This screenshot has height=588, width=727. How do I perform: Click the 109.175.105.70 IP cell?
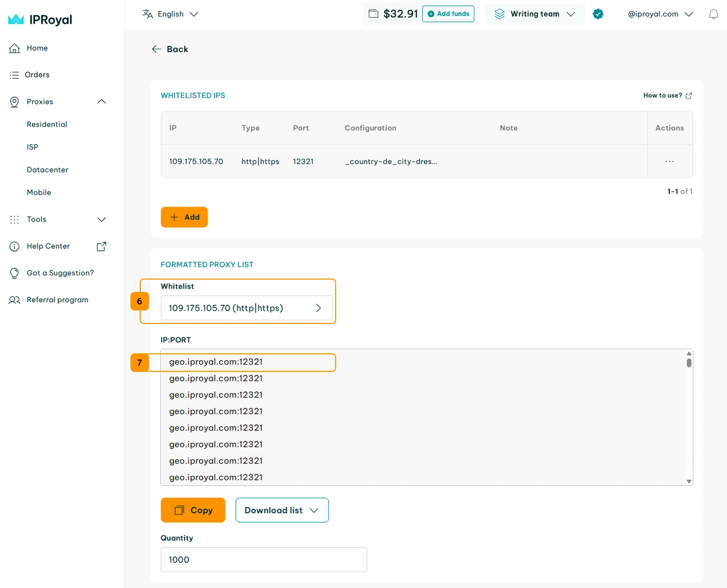click(196, 161)
